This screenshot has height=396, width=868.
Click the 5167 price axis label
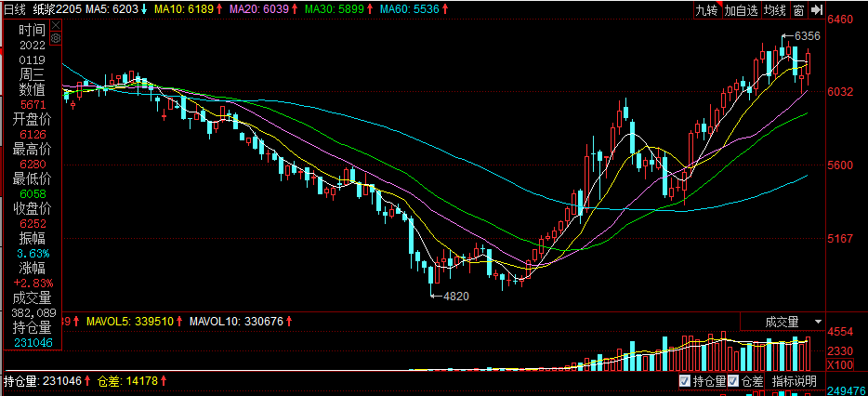[840, 238]
